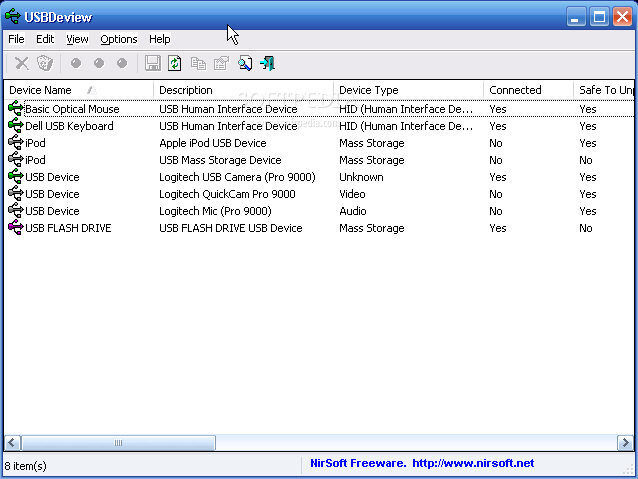Screen dimensions: 638x479
Task: Open the Edit menu
Action: 45,39
